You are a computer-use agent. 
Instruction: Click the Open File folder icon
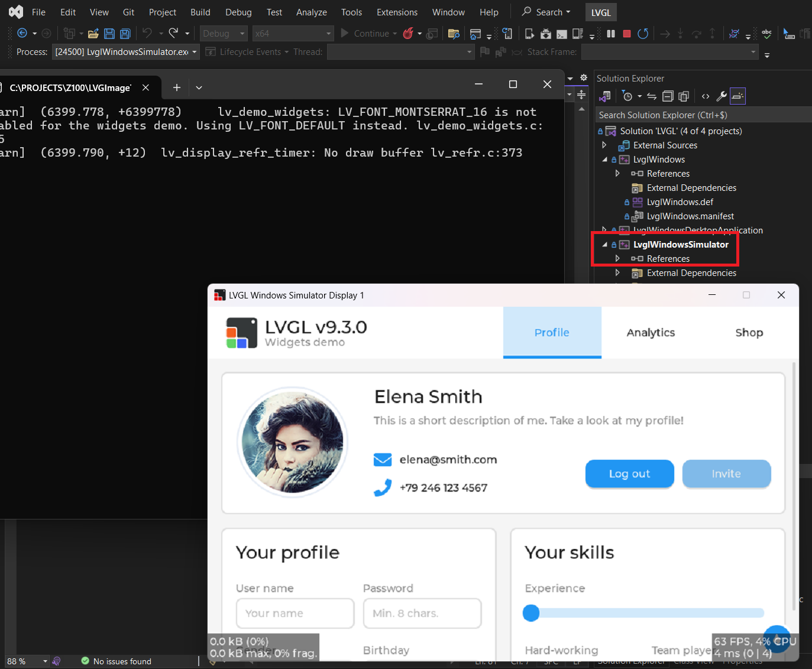[93, 34]
